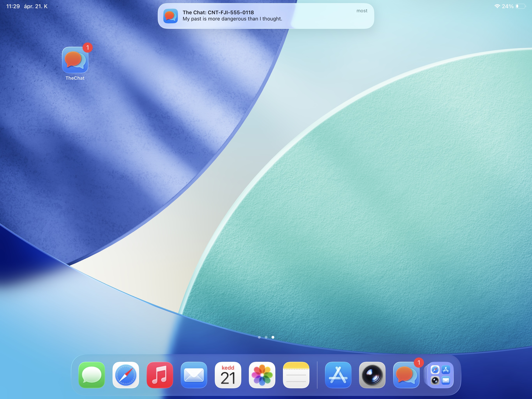Open TheChat from dock recents

(x=406, y=375)
